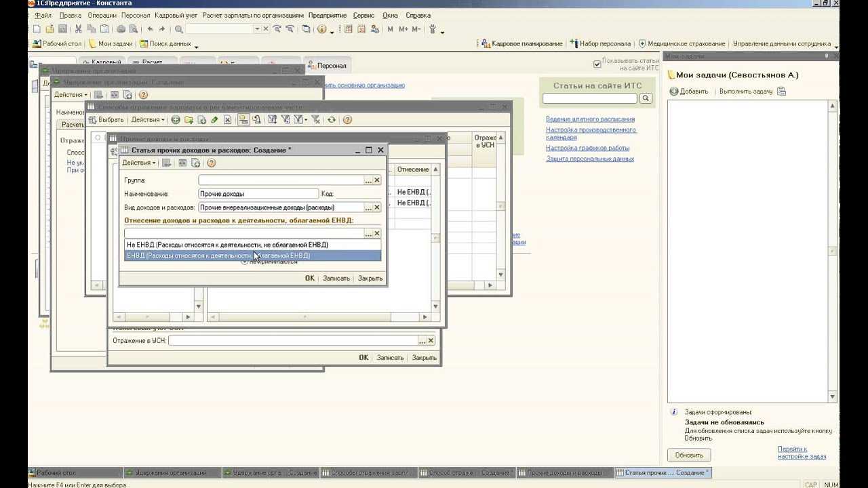Open the Файл menu
The image size is (868, 488).
pos(43,15)
